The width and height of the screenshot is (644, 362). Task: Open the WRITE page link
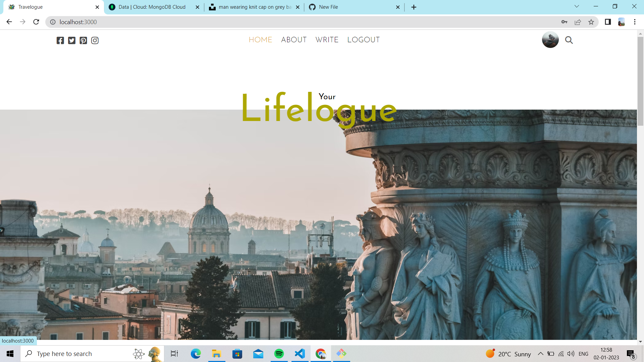[x=327, y=40]
